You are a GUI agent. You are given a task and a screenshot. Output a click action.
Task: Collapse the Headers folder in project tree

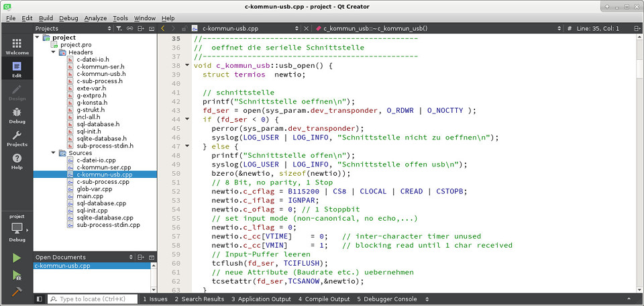54,52
